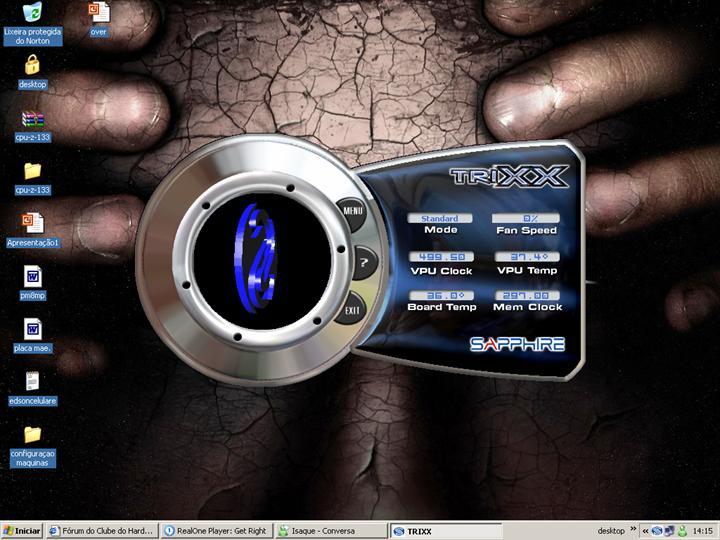720x540 pixels.
Task: Click the green MSN Messenger tray icon
Action: pos(682,531)
